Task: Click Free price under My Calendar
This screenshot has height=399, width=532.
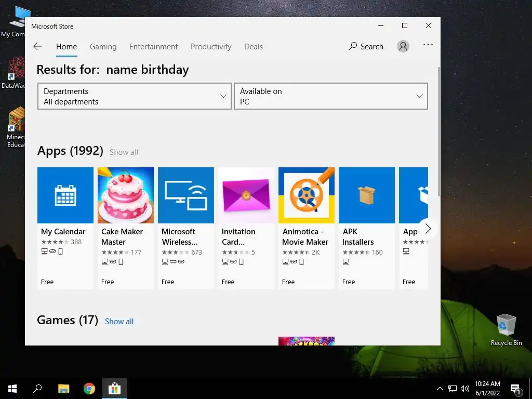Action: tap(47, 282)
